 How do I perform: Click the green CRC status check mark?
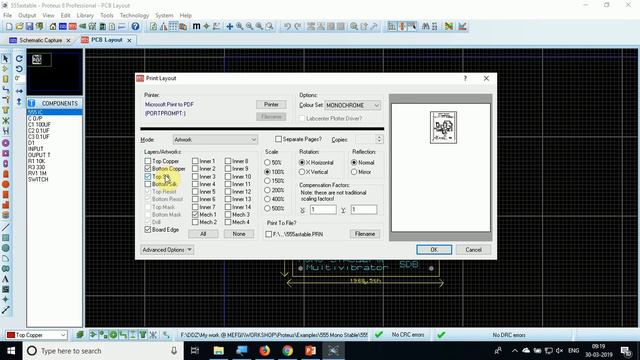point(379,335)
